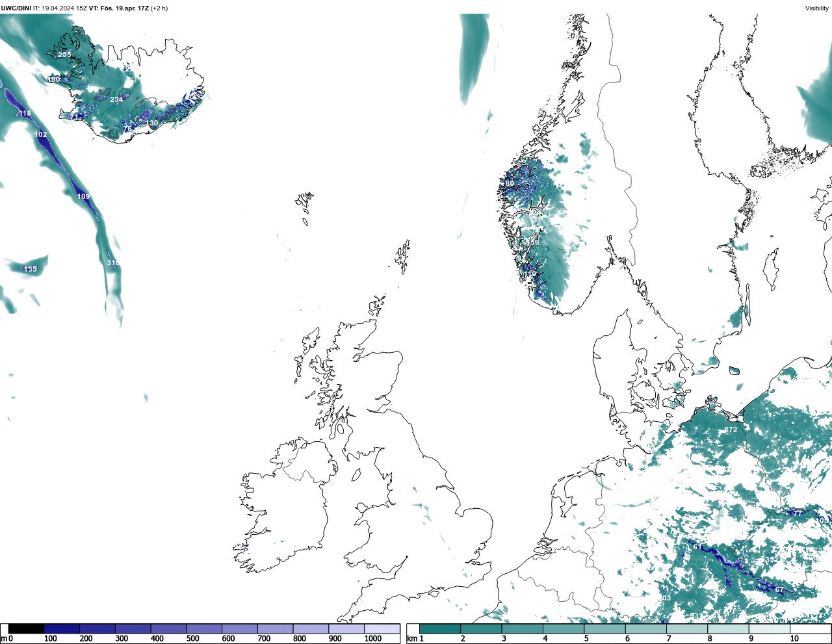832x644 pixels.
Task: Select the lightest lavender swatch above 1000 m
Action: click(382, 628)
